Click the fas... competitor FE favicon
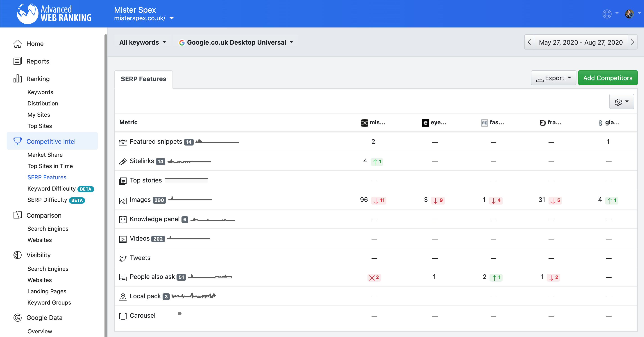The height and width of the screenshot is (337, 644). tap(484, 123)
